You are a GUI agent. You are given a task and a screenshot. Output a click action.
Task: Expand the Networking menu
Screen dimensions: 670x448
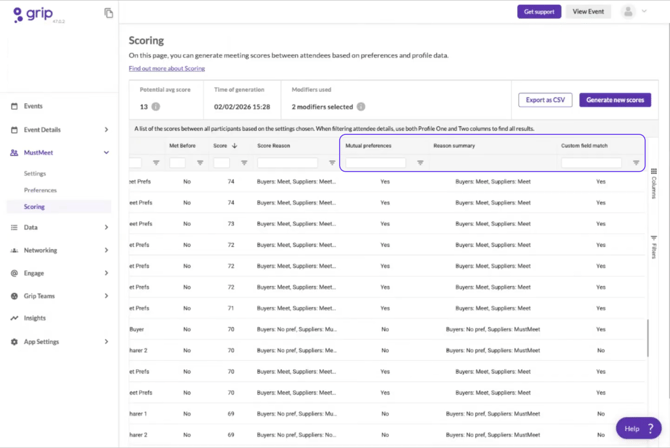click(106, 251)
